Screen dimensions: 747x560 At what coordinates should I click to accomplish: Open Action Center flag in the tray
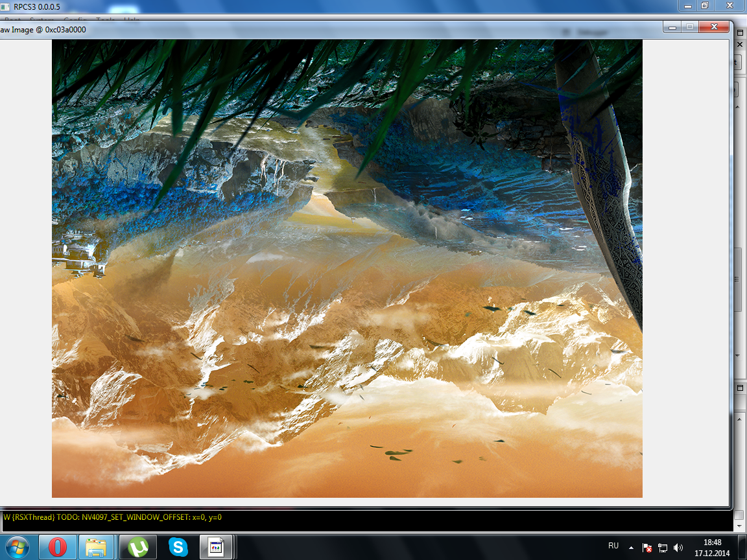(646, 547)
